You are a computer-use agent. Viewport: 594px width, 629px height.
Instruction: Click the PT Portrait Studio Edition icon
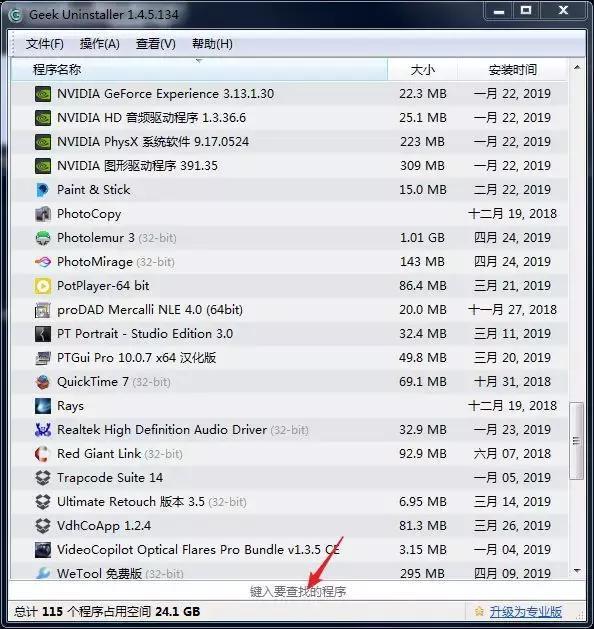pos(43,334)
